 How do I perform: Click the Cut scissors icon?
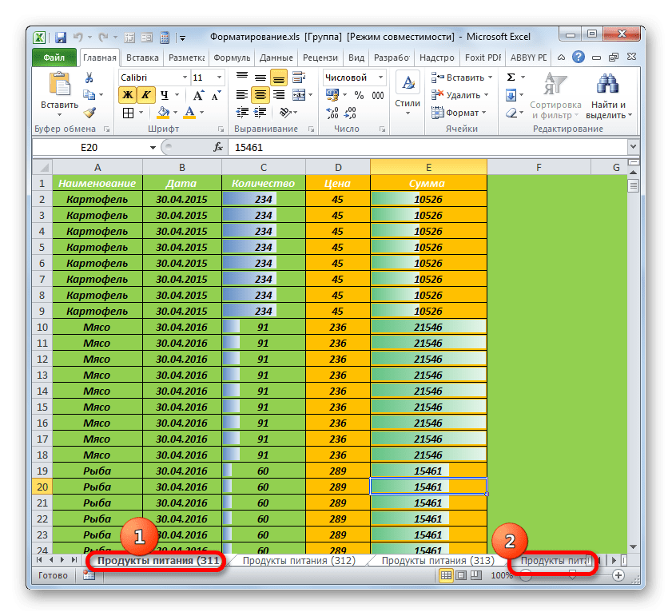(x=89, y=77)
